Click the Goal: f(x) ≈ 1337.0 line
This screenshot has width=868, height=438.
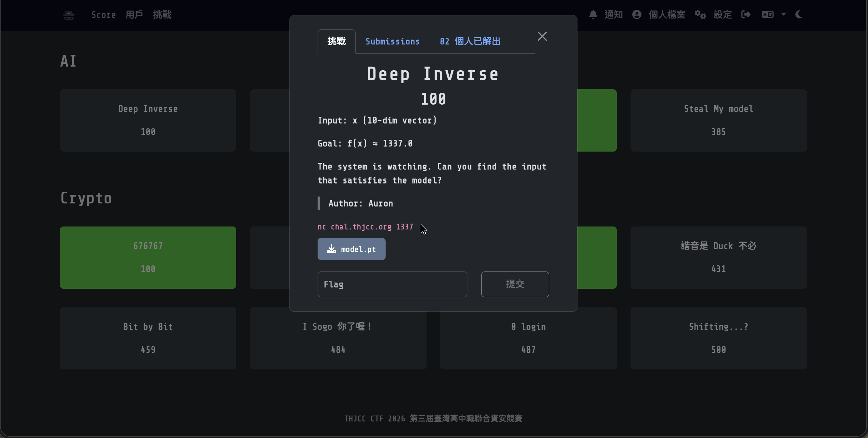tap(365, 144)
